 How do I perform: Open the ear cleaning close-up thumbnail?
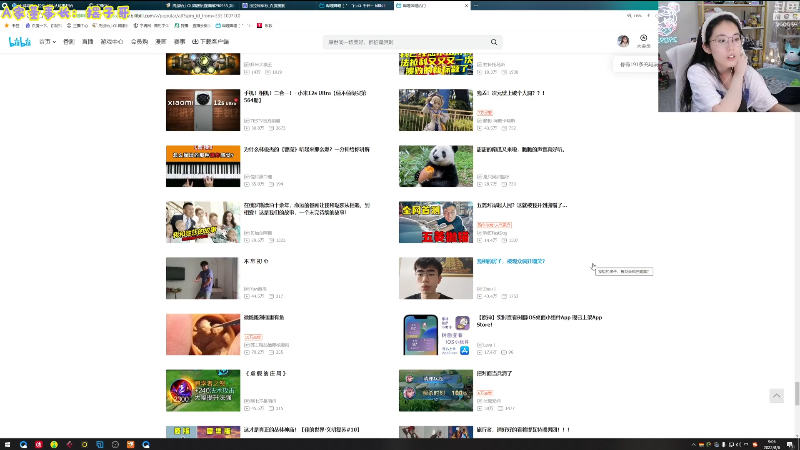coord(203,334)
